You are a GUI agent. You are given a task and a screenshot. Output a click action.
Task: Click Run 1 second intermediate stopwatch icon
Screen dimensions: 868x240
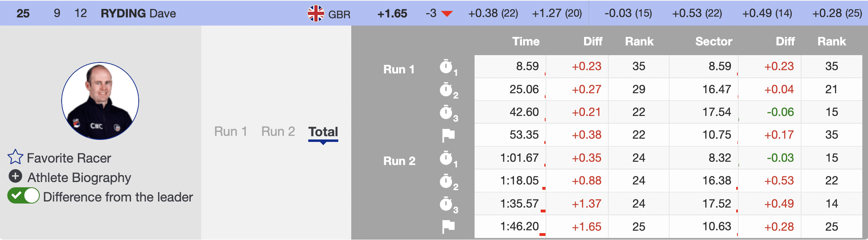447,90
